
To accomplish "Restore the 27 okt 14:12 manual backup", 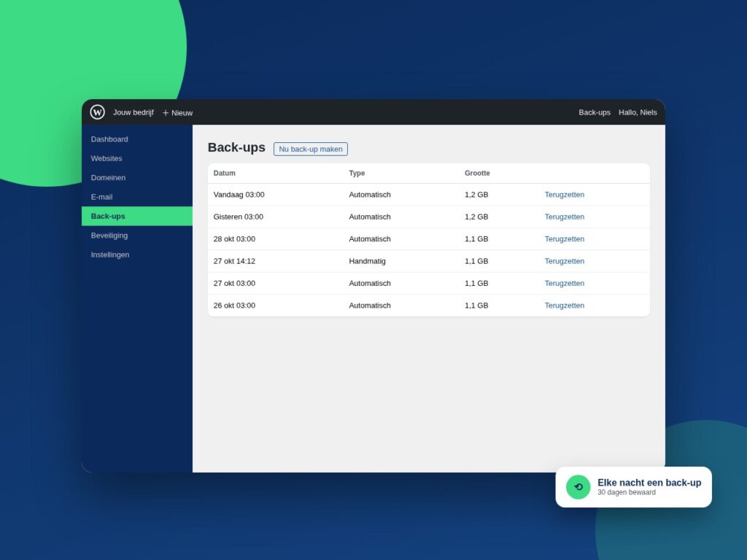I will [x=564, y=261].
